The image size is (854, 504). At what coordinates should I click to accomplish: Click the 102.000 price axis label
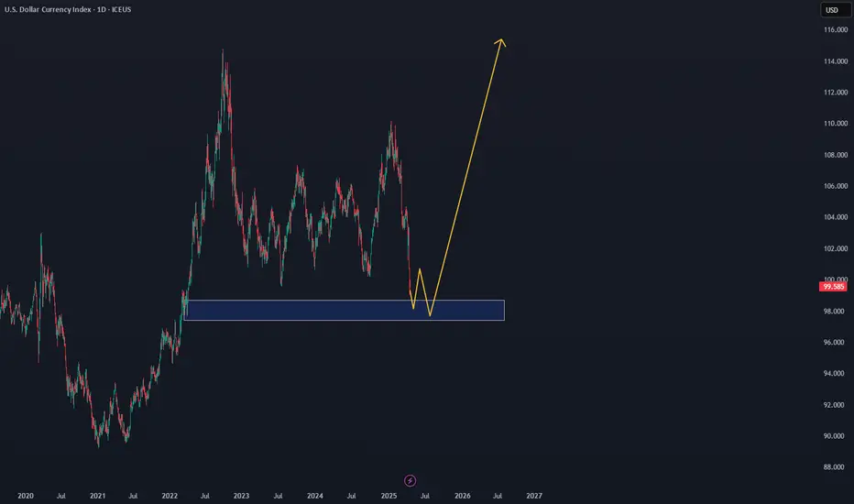[x=836, y=249]
